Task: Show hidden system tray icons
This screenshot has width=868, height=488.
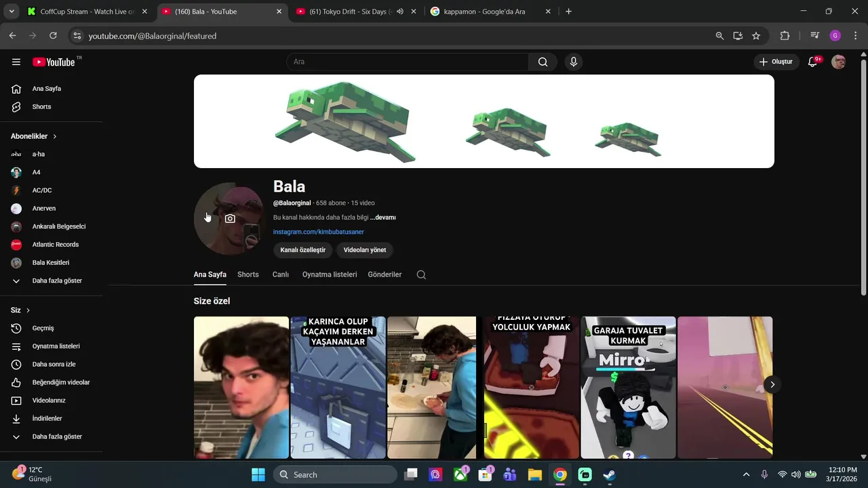Action: click(746, 474)
